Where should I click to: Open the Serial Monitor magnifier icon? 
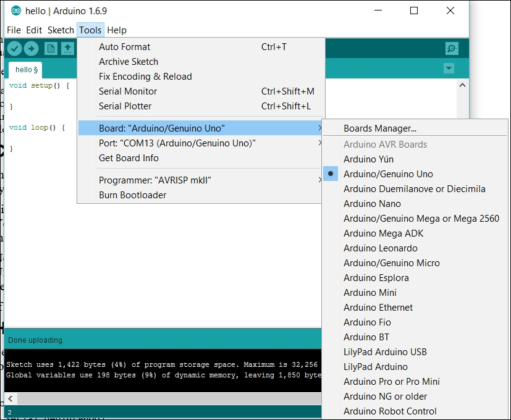[452, 49]
